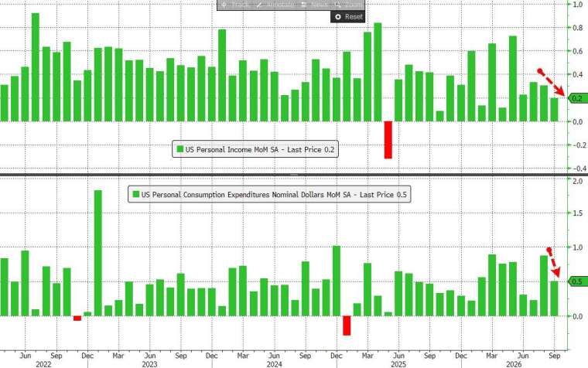
Task: Click the Reset button on the chart
Action: point(347,16)
